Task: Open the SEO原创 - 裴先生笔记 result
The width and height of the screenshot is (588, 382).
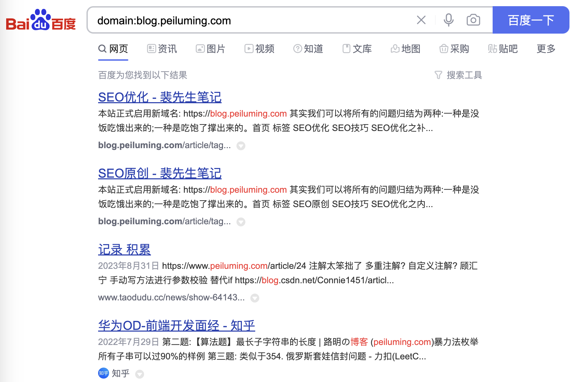Action: [160, 173]
